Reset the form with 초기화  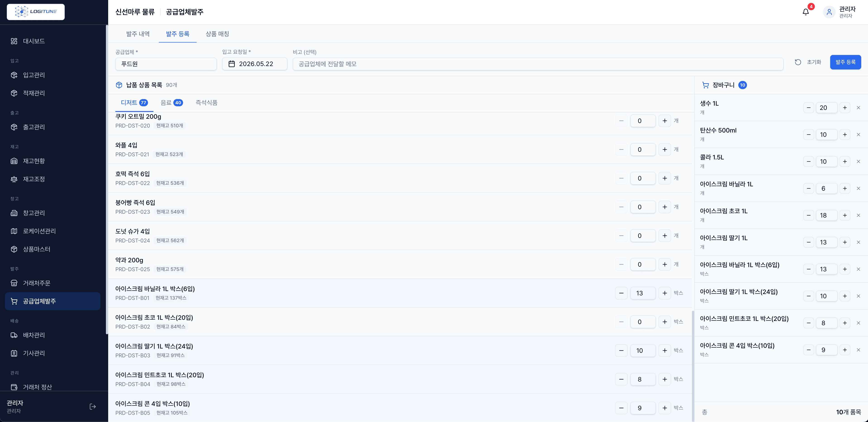point(808,62)
